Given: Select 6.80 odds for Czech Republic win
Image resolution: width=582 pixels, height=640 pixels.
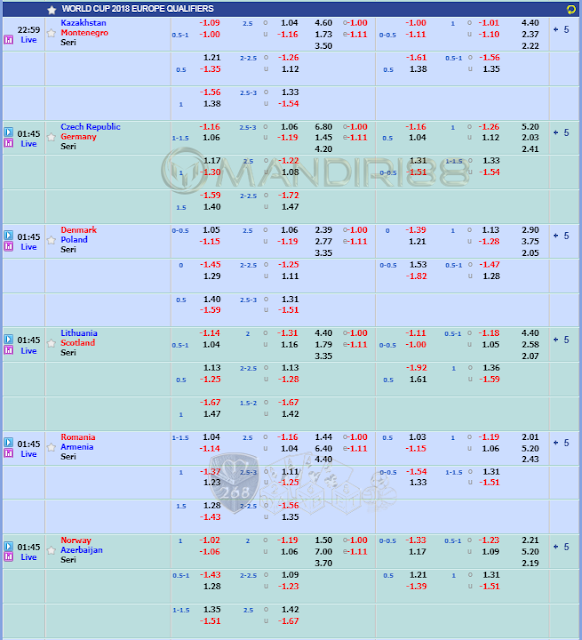Looking at the screenshot, I should coord(323,127).
